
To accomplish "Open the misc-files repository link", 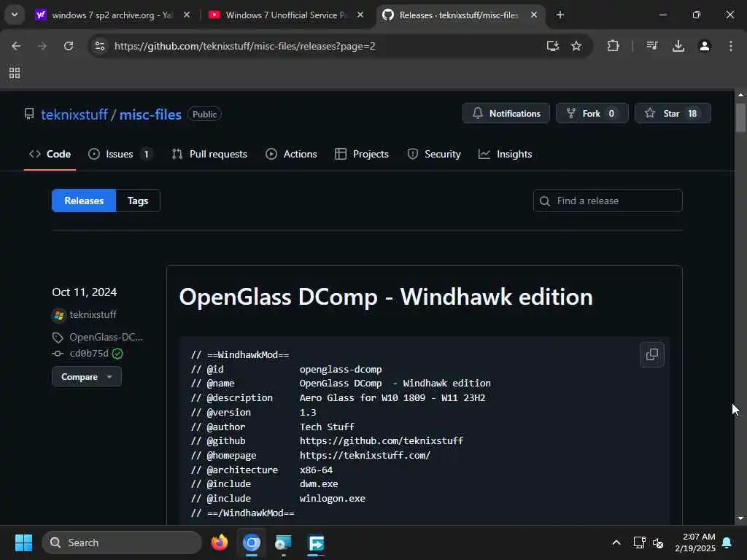I will point(150,114).
